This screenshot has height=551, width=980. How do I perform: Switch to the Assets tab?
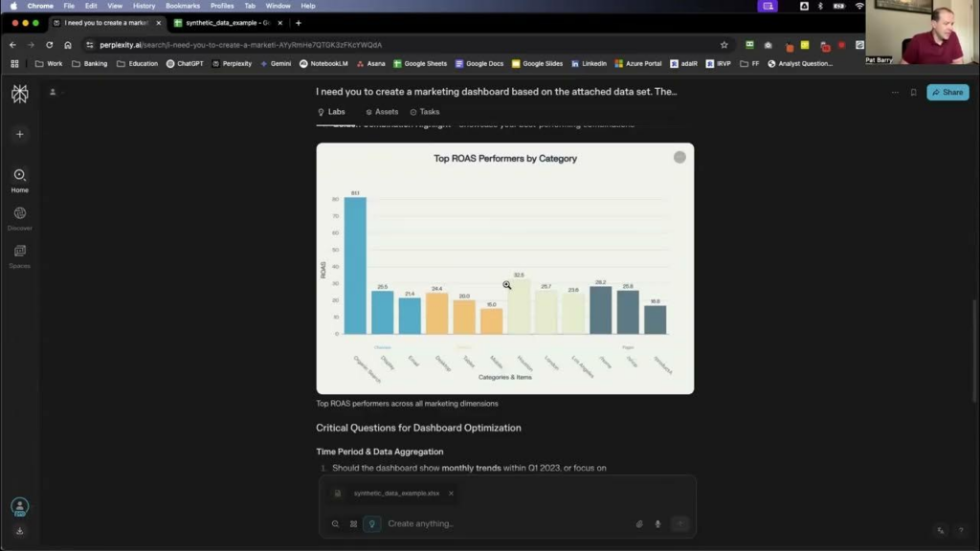coord(382,112)
